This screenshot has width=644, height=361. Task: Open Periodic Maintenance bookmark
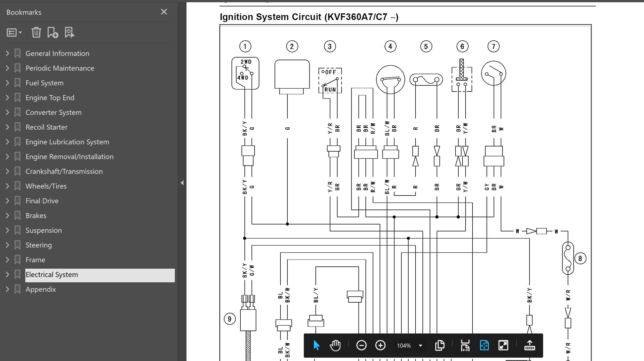pyautogui.click(x=60, y=68)
